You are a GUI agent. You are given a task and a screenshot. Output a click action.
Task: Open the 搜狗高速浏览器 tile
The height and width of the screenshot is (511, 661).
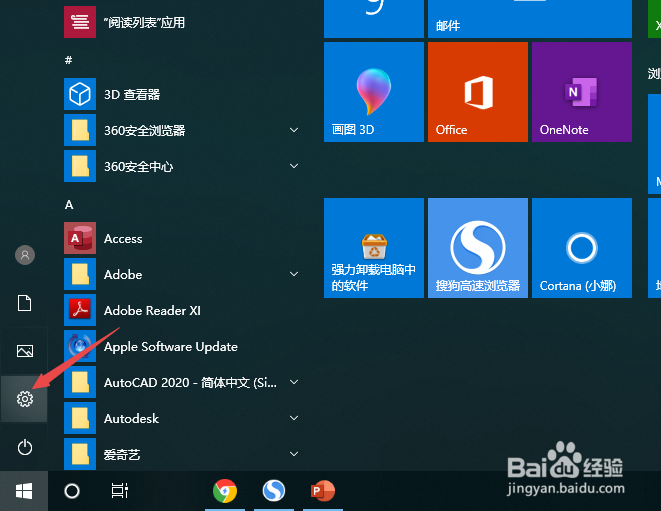point(478,248)
